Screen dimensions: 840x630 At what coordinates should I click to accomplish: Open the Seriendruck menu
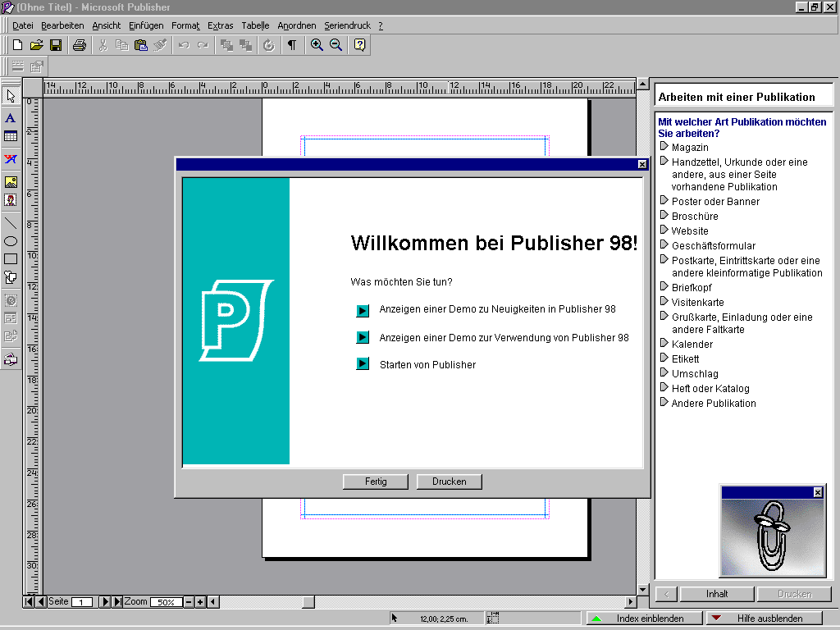pyautogui.click(x=347, y=25)
